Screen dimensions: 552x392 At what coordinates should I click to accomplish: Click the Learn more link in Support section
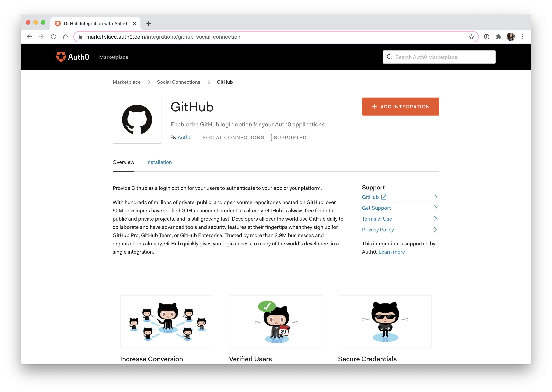click(391, 252)
